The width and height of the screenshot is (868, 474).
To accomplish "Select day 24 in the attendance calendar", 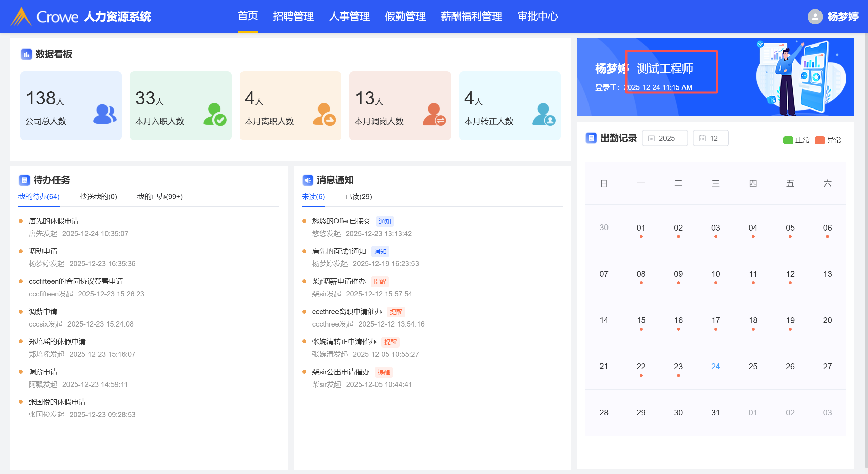I will pos(715,366).
